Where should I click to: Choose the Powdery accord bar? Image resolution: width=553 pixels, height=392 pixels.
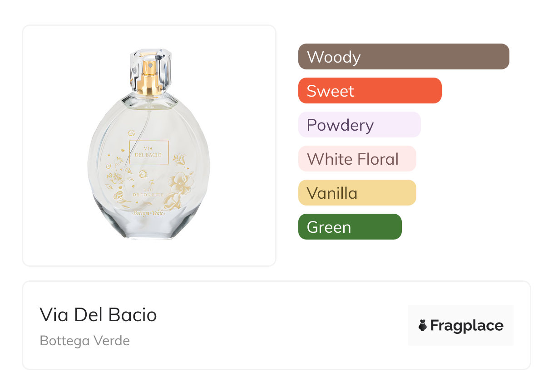[x=359, y=125]
